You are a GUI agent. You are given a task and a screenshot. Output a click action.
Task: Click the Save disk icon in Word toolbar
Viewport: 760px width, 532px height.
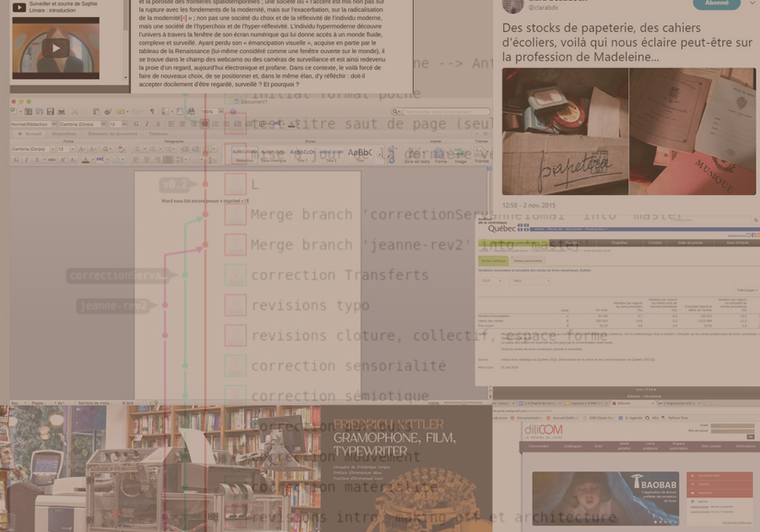[x=51, y=111]
